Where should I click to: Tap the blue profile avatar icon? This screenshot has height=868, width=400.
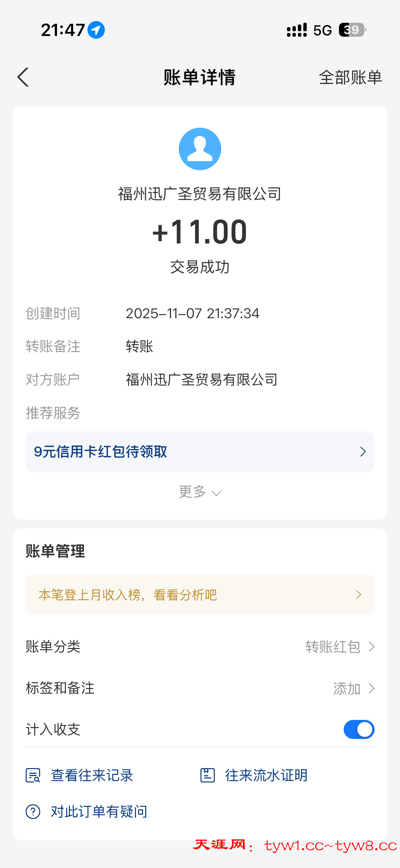tap(200, 149)
